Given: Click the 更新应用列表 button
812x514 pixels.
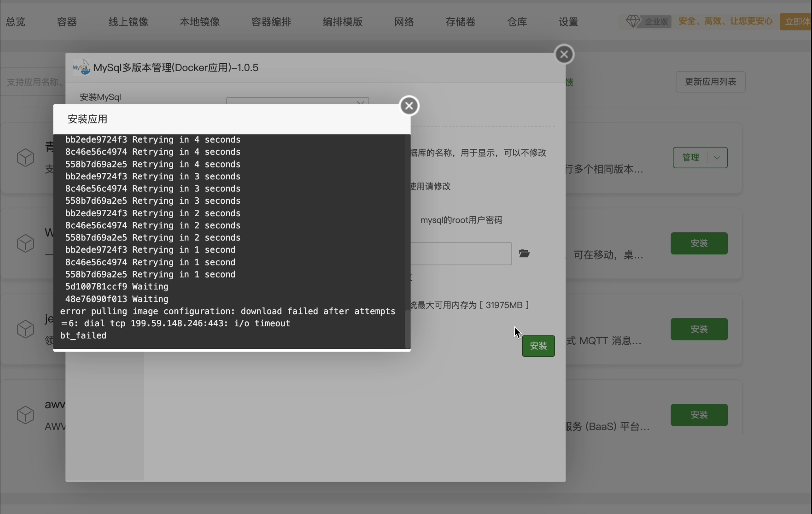Looking at the screenshot, I should pos(710,81).
